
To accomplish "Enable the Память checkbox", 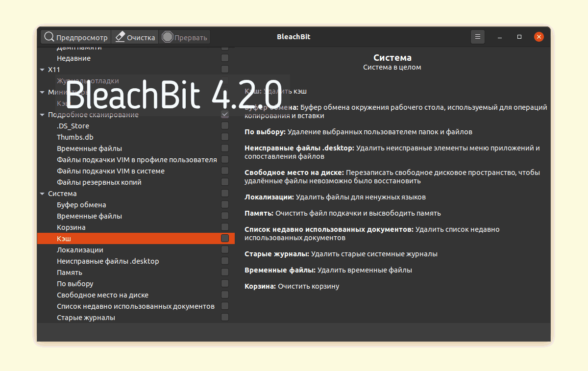I will (x=225, y=272).
